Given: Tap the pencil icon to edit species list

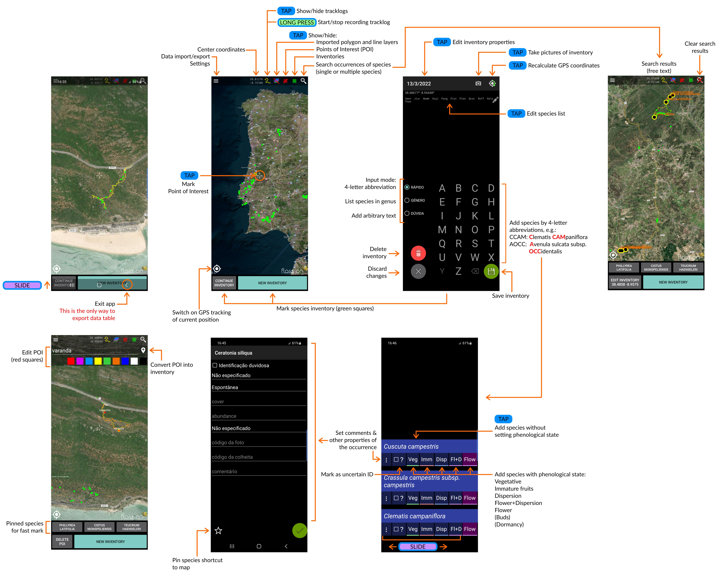Looking at the screenshot, I should tap(495, 100).
